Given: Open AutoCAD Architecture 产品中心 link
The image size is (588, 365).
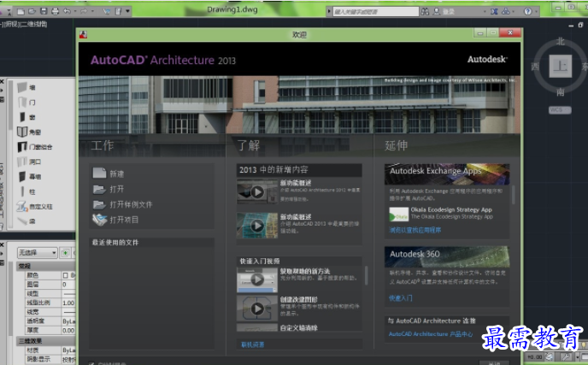Looking at the screenshot, I should coord(431,334).
